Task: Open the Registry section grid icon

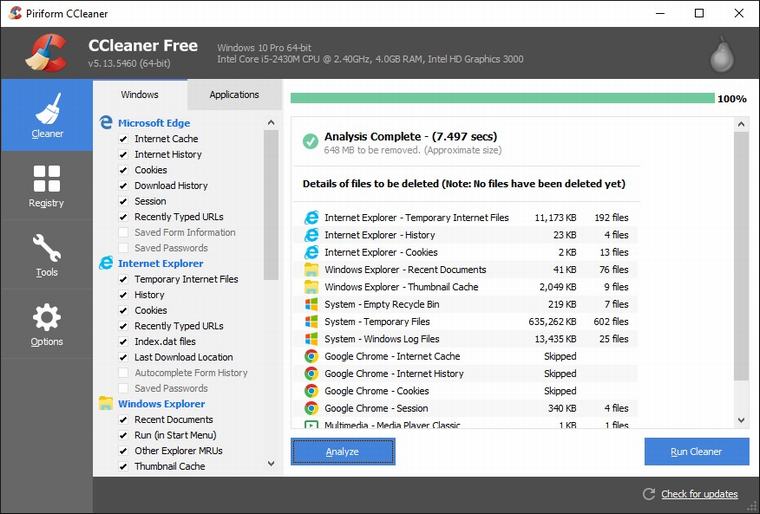Action: [x=47, y=178]
